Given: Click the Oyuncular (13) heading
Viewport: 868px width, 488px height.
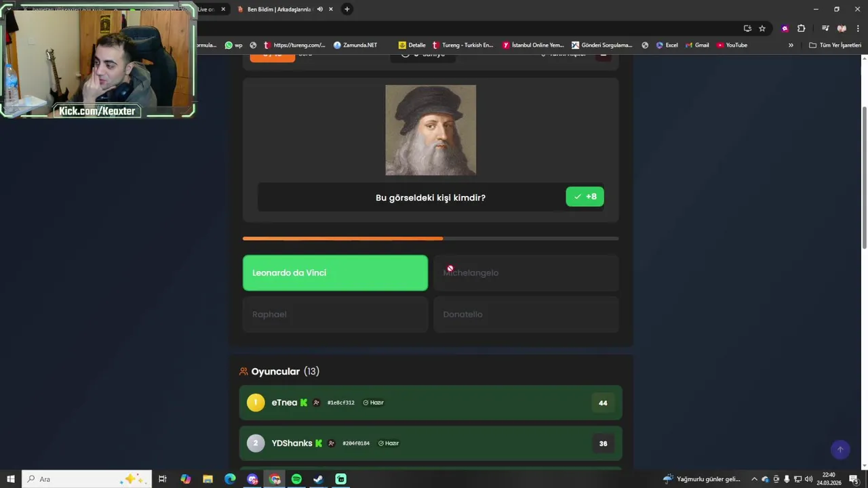Looking at the screenshot, I should (x=285, y=371).
